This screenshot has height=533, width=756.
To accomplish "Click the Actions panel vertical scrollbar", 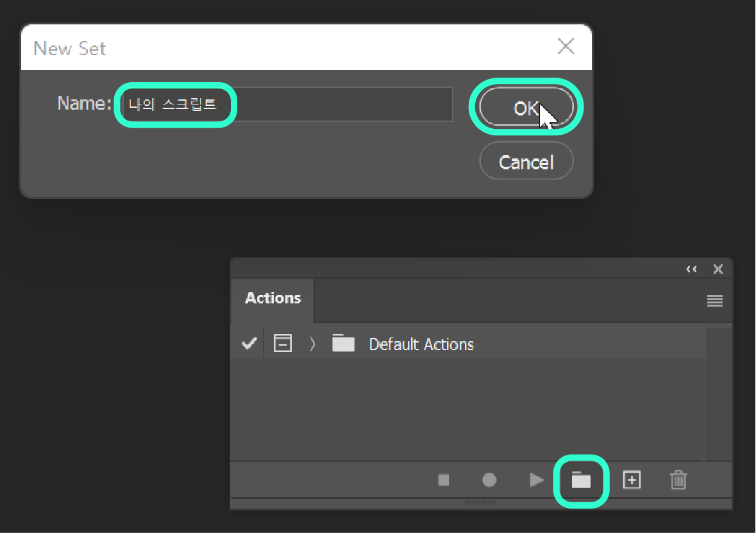I will (719, 394).
